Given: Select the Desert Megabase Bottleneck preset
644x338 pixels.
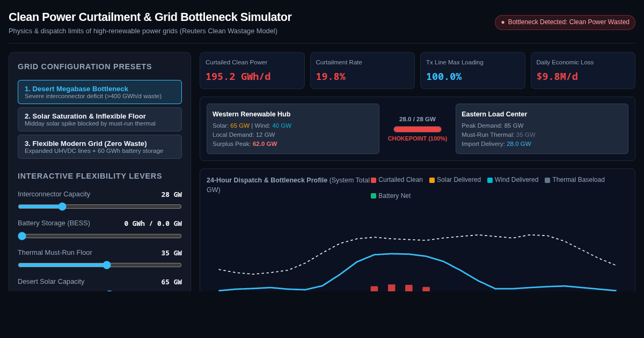Looking at the screenshot, I should (100, 92).
